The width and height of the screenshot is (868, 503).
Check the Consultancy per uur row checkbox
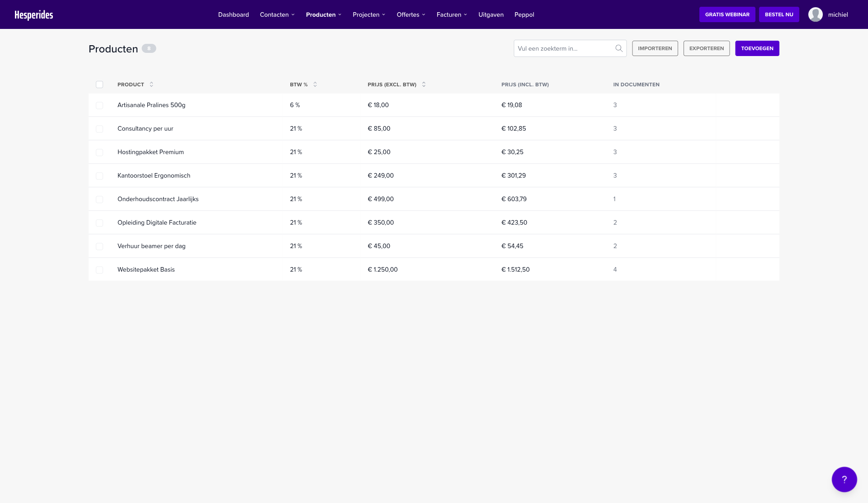(x=99, y=129)
